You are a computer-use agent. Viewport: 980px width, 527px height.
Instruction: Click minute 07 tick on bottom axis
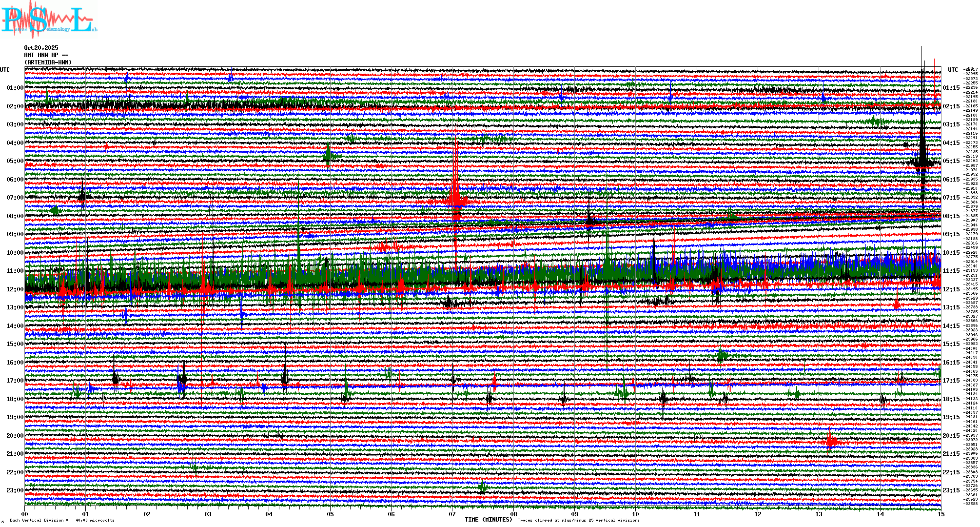452,514
